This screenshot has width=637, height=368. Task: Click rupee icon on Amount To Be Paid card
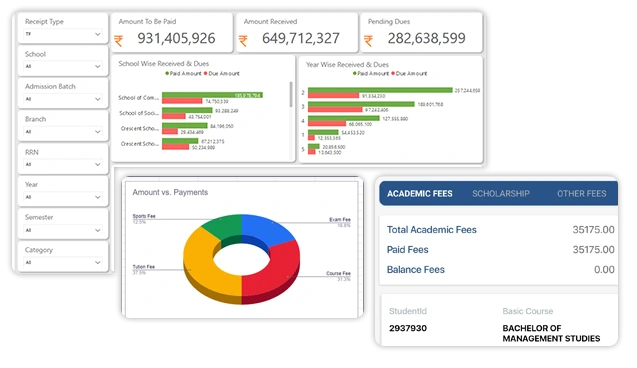click(x=119, y=41)
